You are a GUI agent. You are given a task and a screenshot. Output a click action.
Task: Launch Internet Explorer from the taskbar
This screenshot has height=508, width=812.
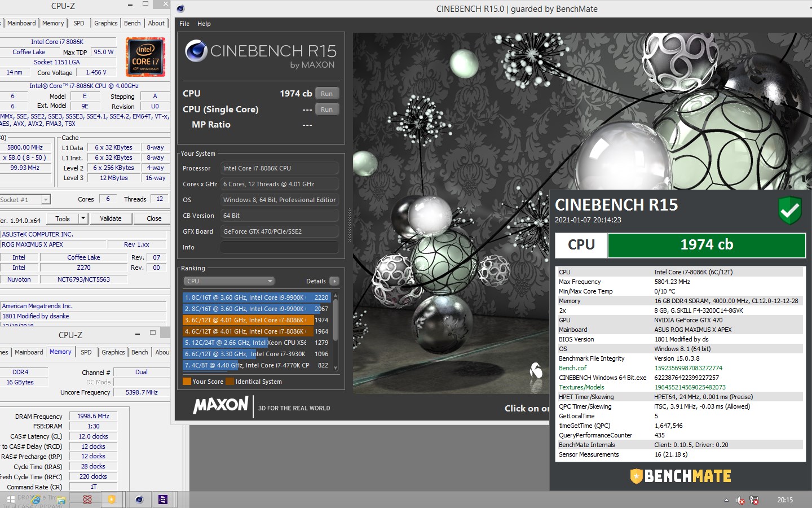36,500
